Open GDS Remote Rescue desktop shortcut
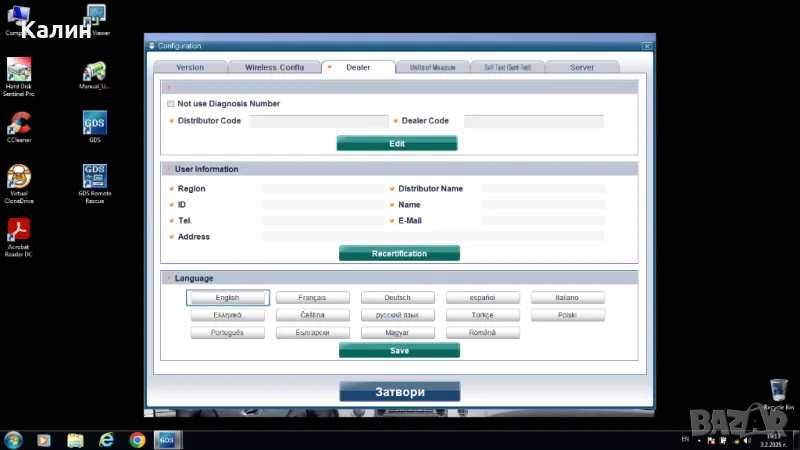The height and width of the screenshot is (450, 800). click(95, 177)
